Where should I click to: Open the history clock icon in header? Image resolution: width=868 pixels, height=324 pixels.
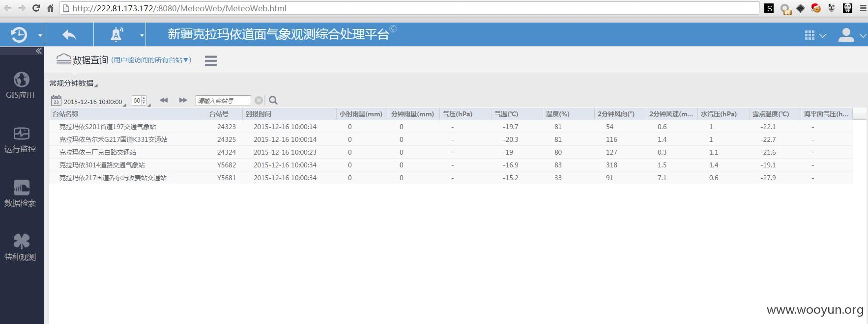[x=19, y=34]
